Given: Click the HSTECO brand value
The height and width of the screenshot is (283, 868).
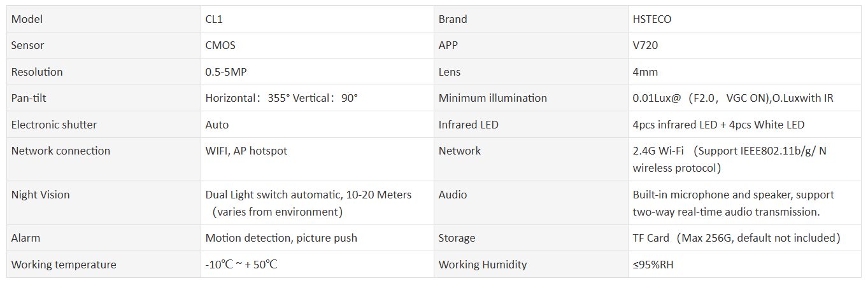Looking at the screenshot, I should (652, 19).
